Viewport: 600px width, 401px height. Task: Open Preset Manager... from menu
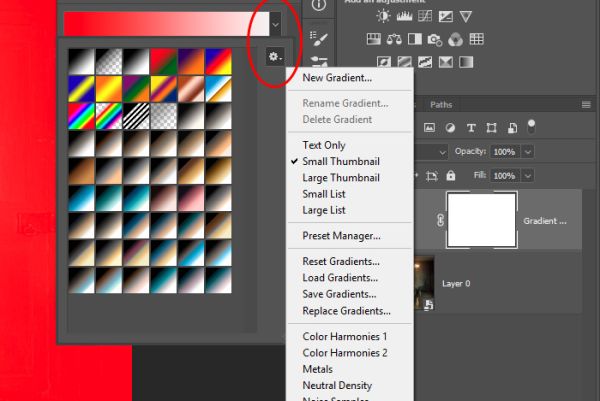pos(341,236)
